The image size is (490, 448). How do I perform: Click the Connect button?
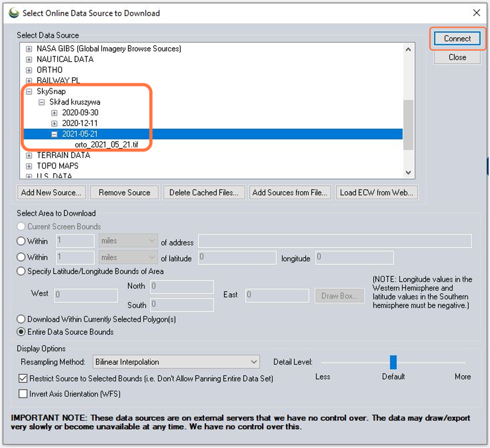pyautogui.click(x=457, y=38)
